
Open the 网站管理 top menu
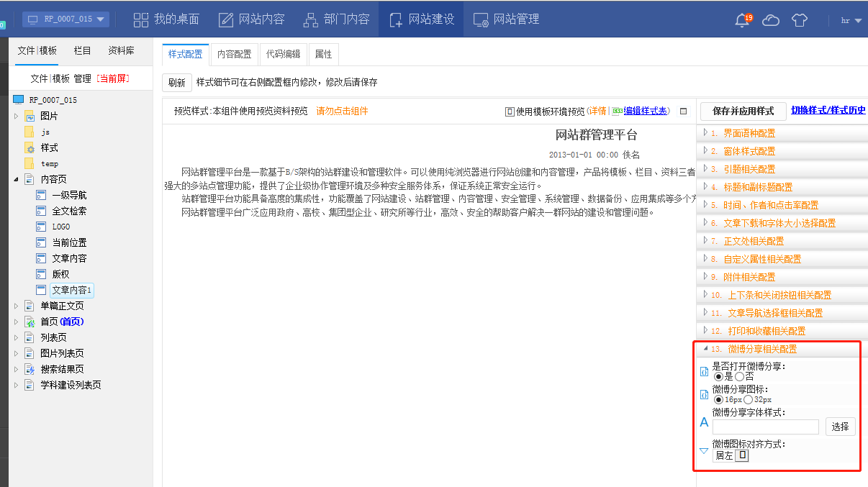(x=506, y=19)
